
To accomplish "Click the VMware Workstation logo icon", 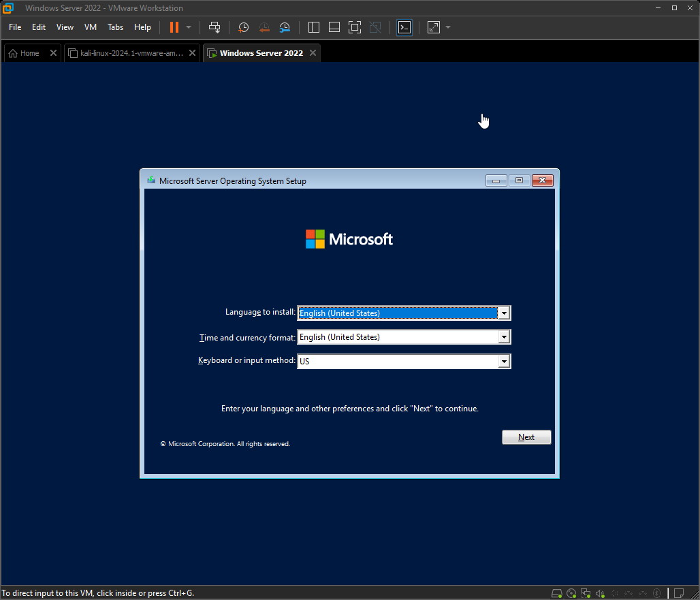I will tap(8, 8).
